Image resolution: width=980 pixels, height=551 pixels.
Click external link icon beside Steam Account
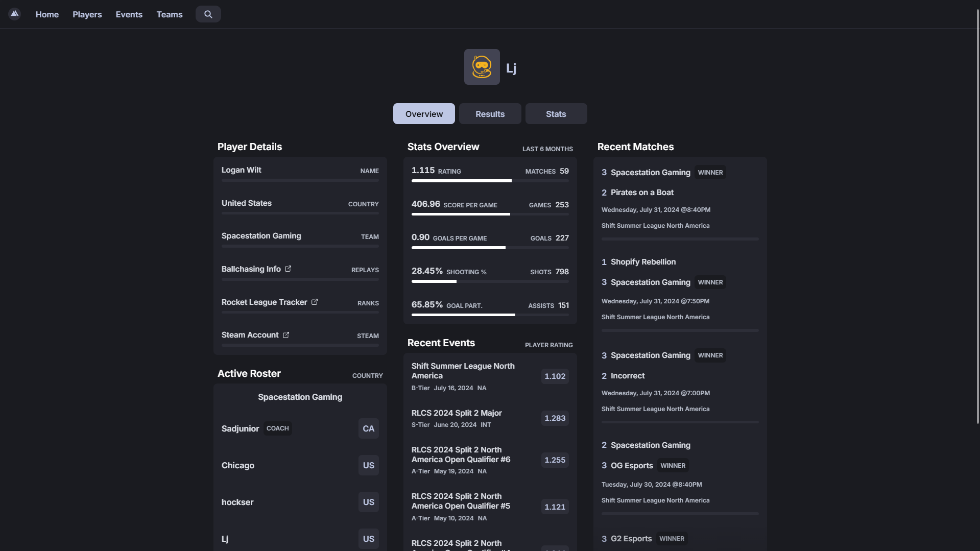(286, 335)
